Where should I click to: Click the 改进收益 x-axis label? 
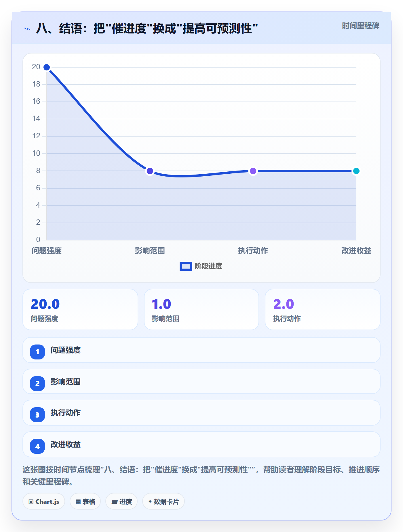pyautogui.click(x=356, y=251)
